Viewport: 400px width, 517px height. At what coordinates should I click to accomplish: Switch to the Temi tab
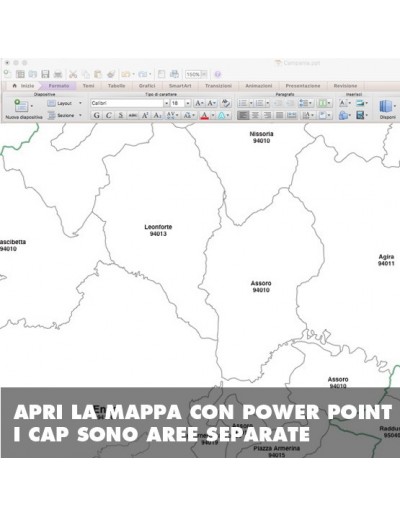coord(88,86)
